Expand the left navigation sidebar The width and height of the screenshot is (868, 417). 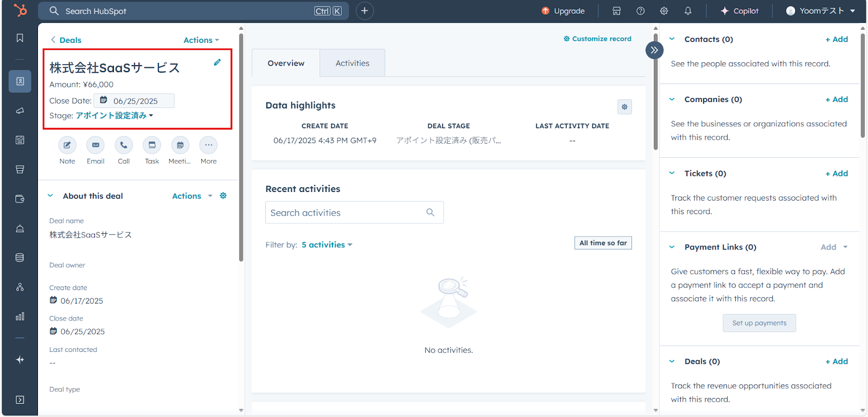point(20,400)
